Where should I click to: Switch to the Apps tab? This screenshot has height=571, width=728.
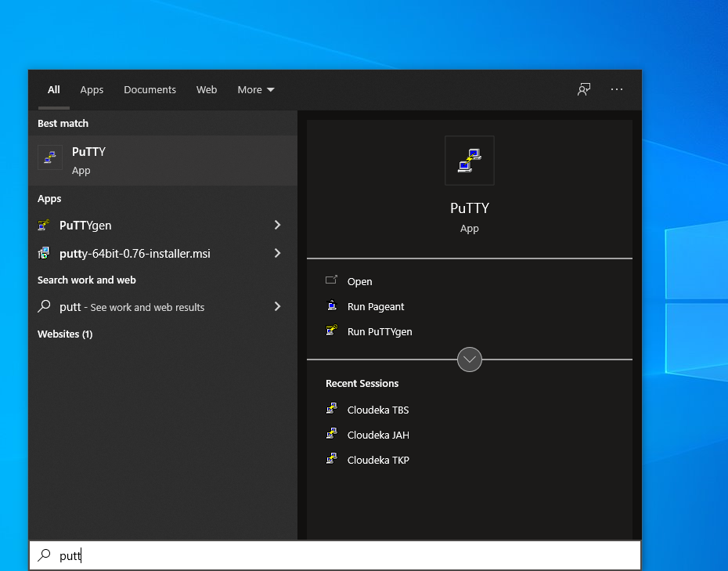92,90
